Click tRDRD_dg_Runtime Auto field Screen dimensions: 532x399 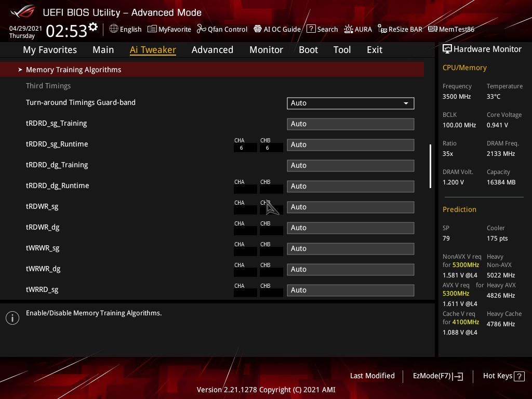351,187
